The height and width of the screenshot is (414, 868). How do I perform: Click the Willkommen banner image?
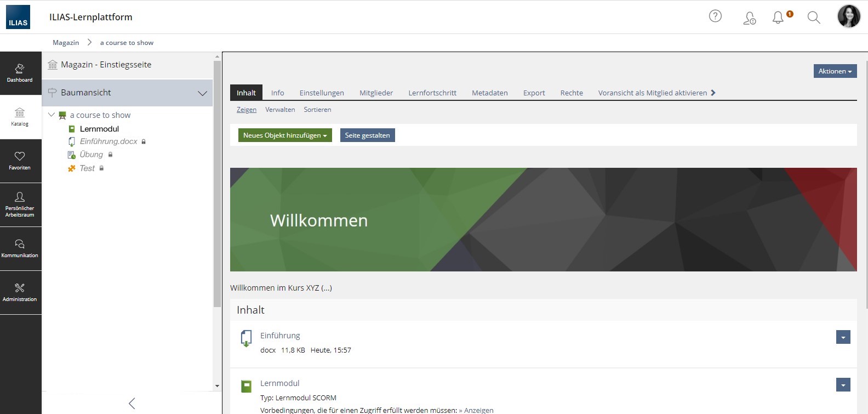click(543, 219)
